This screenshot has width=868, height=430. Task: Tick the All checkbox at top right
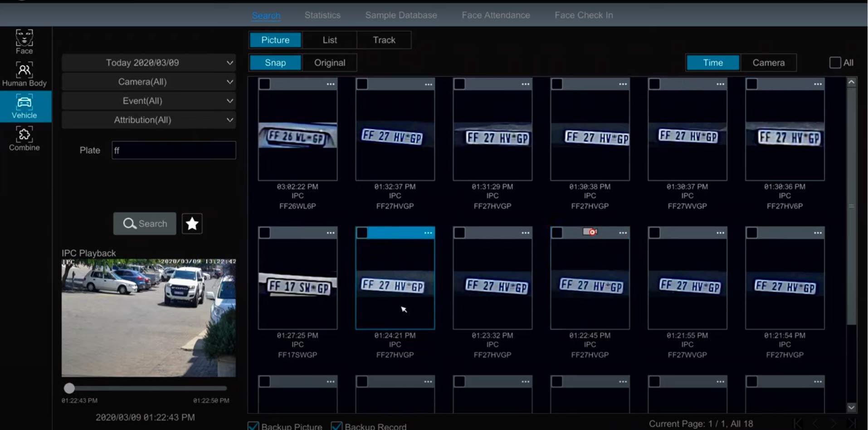pos(835,63)
